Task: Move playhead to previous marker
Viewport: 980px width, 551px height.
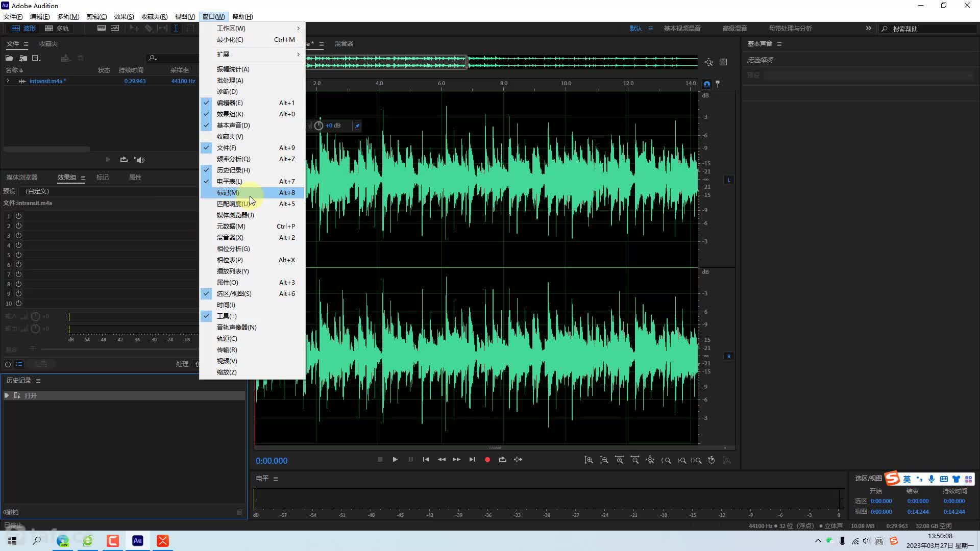Action: [x=426, y=460]
